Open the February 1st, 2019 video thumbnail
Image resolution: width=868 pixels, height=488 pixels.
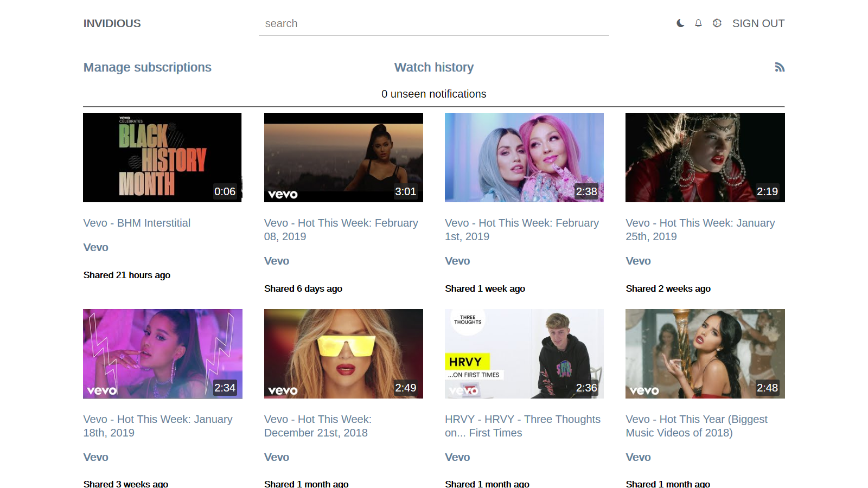[524, 157]
